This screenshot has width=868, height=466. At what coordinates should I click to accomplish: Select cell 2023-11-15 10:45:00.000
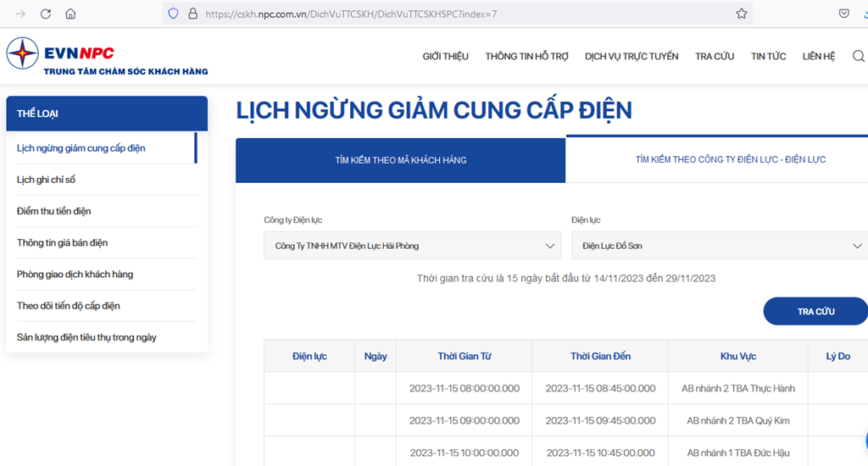(x=601, y=452)
